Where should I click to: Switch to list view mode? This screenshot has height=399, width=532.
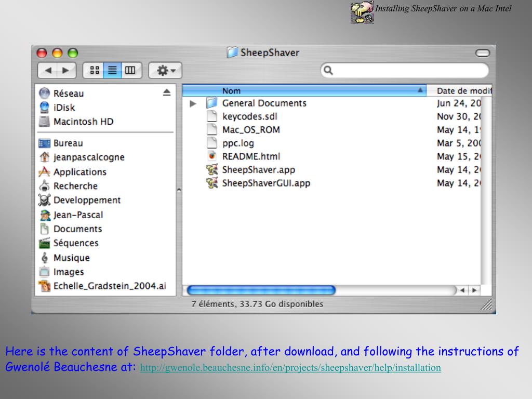pyautogui.click(x=112, y=70)
